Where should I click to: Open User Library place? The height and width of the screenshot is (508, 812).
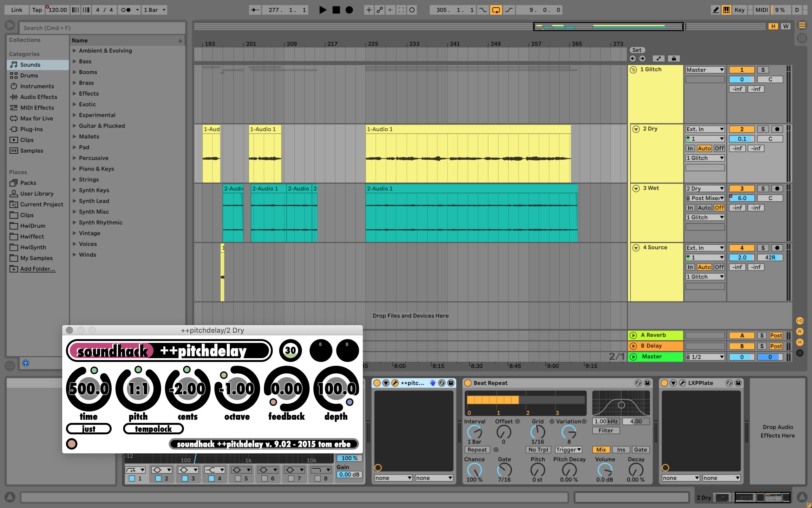coord(37,194)
